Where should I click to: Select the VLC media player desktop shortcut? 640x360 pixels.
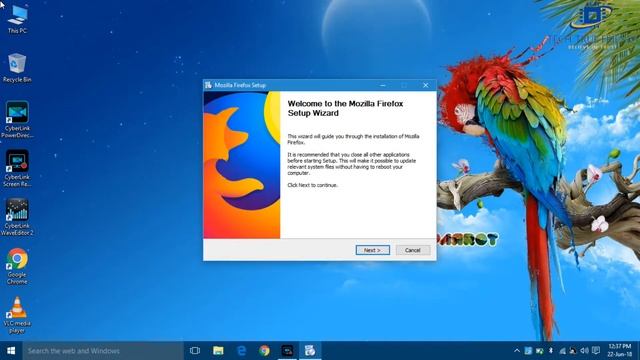tap(17, 315)
